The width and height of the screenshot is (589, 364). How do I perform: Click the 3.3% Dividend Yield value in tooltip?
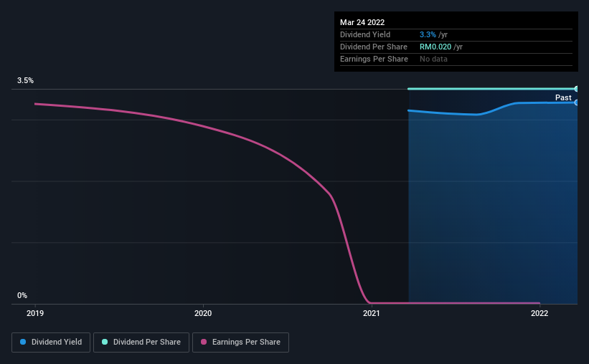point(428,34)
